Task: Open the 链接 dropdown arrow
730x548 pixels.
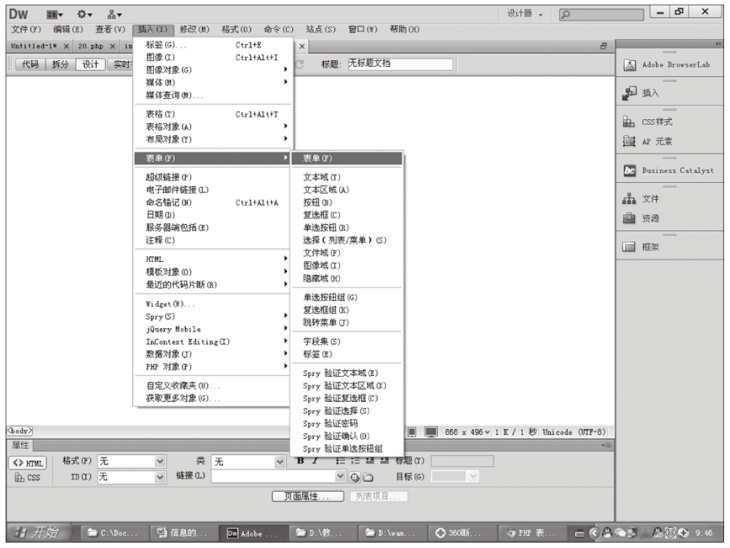Action: [x=340, y=476]
